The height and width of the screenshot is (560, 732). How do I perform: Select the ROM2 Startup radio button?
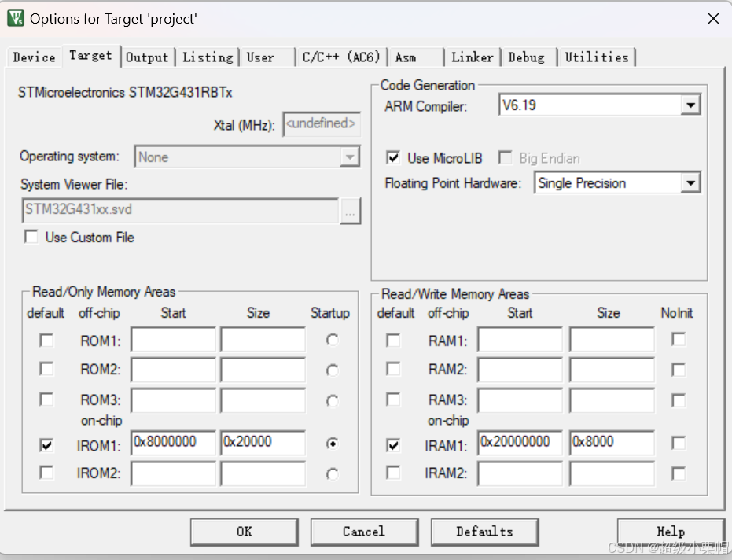point(332,370)
